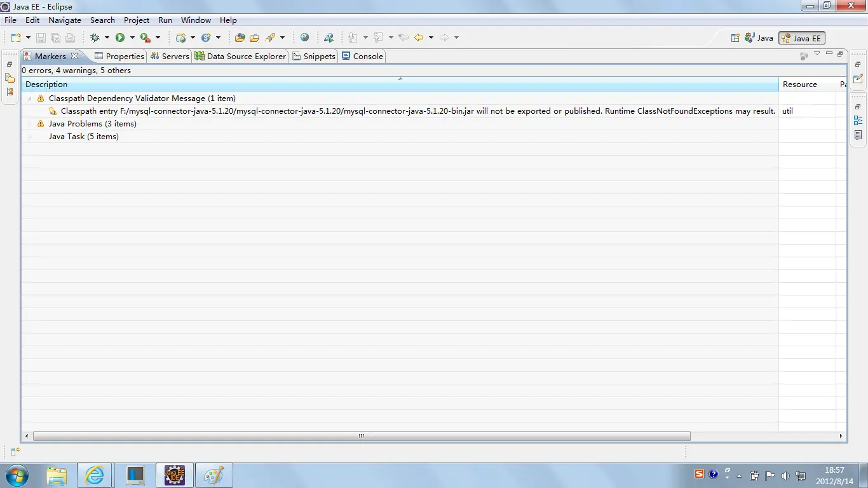The image size is (868, 488).
Task: Select the Java EE perspective button
Action: click(801, 38)
